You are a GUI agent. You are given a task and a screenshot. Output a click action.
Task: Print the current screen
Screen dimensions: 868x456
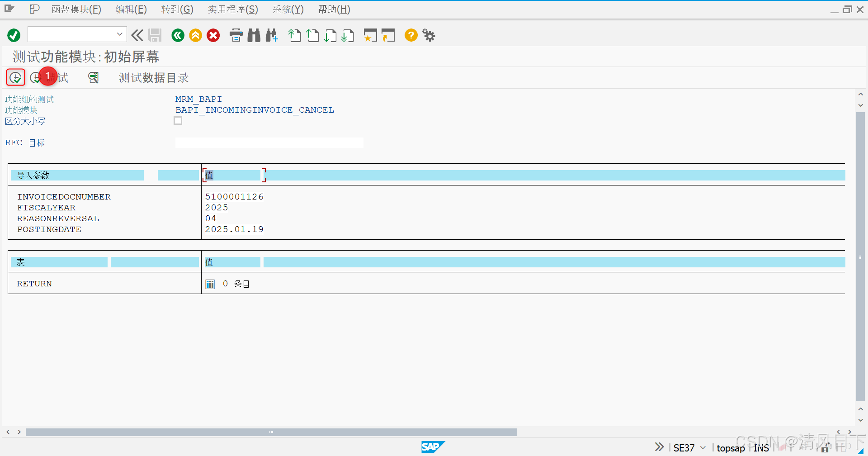[x=236, y=35]
